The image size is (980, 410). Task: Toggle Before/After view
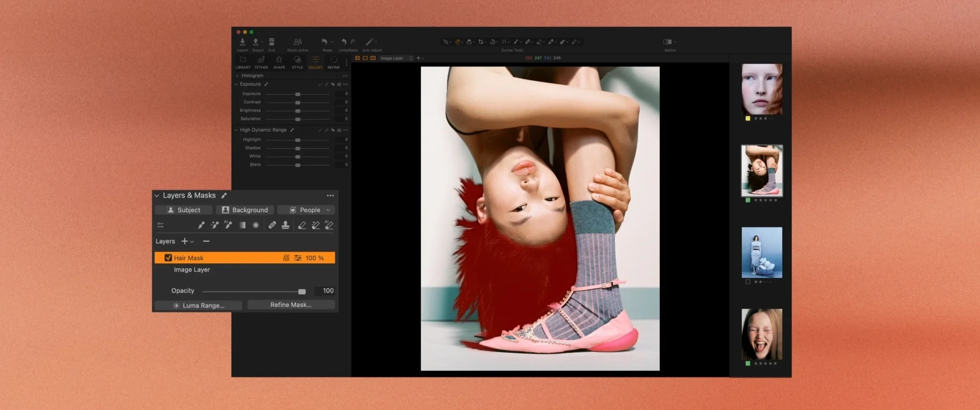pyautogui.click(x=668, y=42)
